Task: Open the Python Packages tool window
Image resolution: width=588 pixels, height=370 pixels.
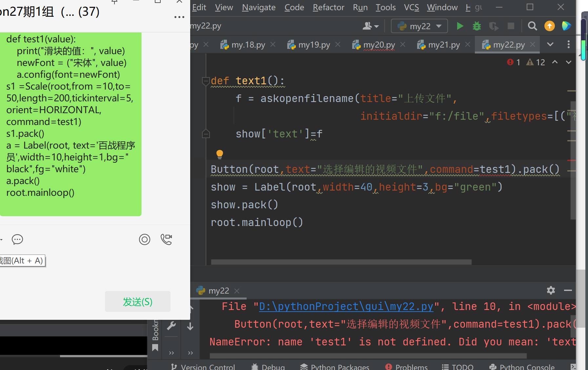Action: 335,367
